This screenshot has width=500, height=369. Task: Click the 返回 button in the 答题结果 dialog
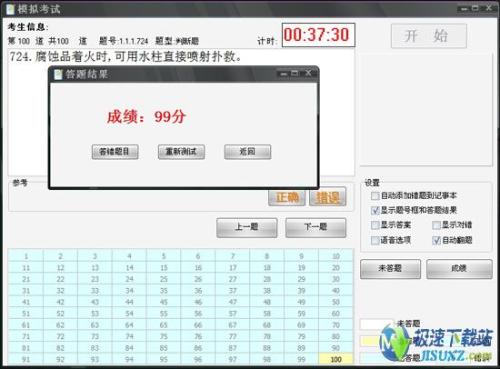[x=247, y=152]
